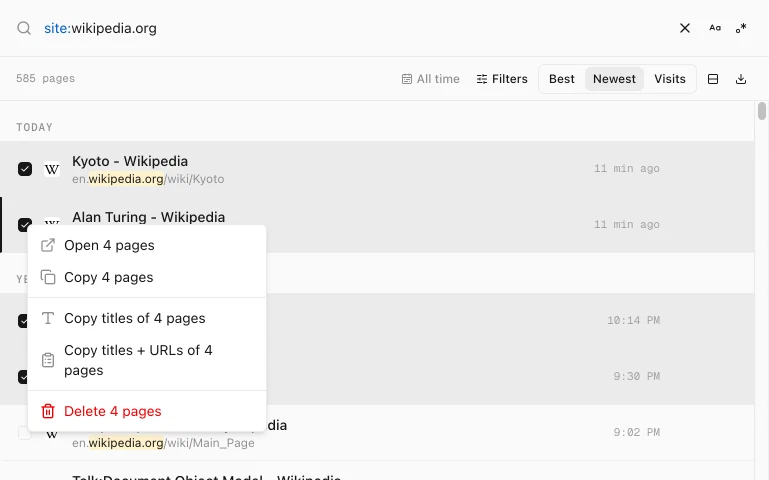Click the 9:02 PM timestamp
Screen dimensions: 769x480
point(636,432)
